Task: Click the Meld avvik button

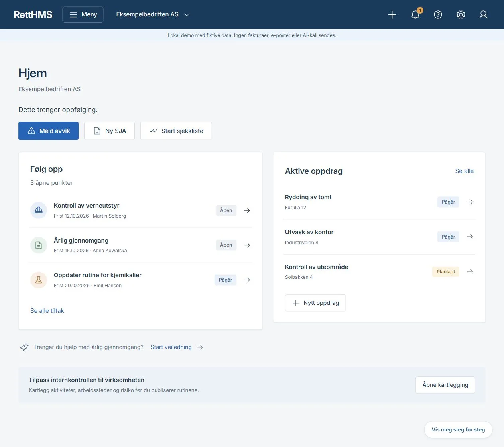Action: pyautogui.click(x=49, y=131)
